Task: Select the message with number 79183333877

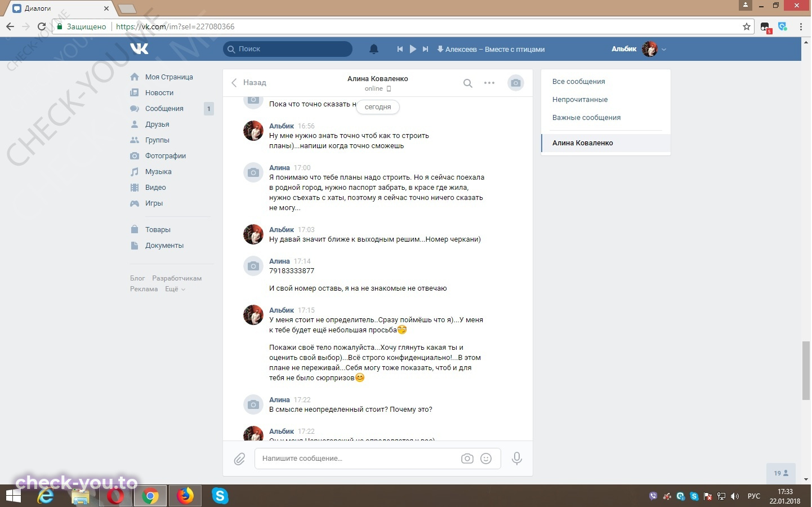Action: (292, 271)
